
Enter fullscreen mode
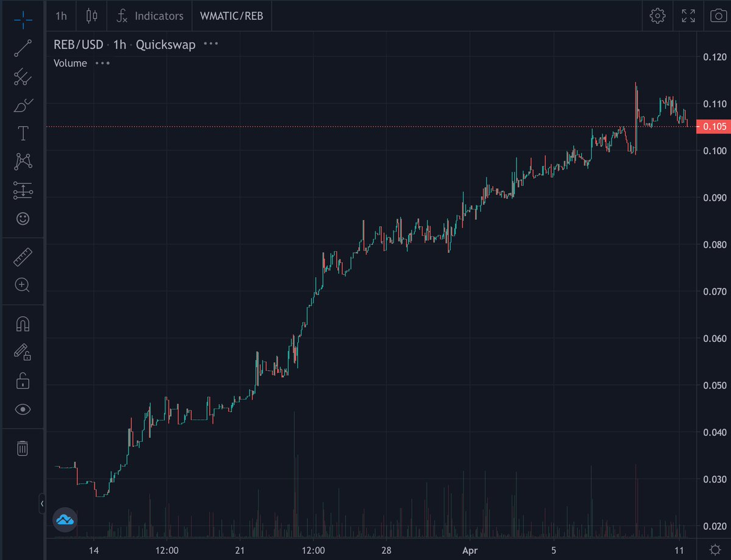point(688,16)
